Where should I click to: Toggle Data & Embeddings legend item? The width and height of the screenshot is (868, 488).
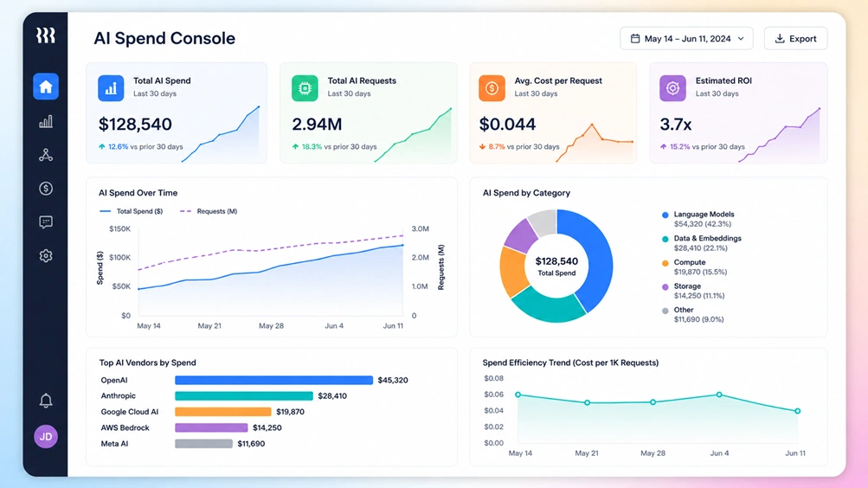(701, 243)
